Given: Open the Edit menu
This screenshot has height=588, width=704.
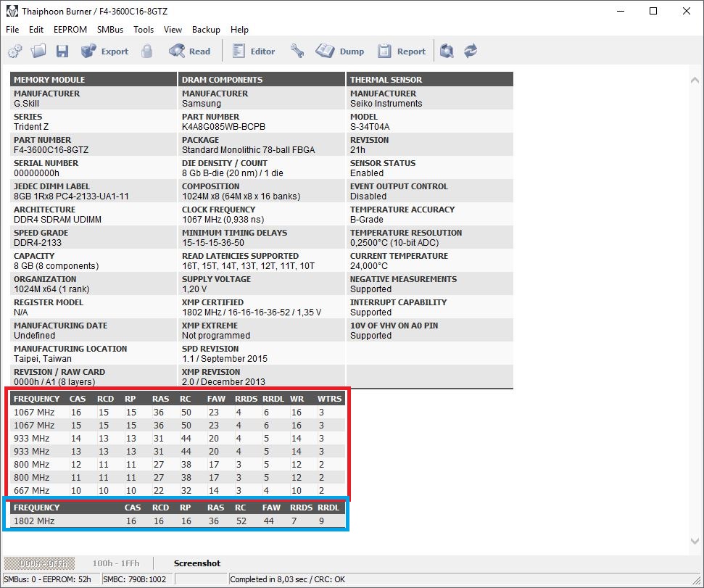Looking at the screenshot, I should point(36,30).
